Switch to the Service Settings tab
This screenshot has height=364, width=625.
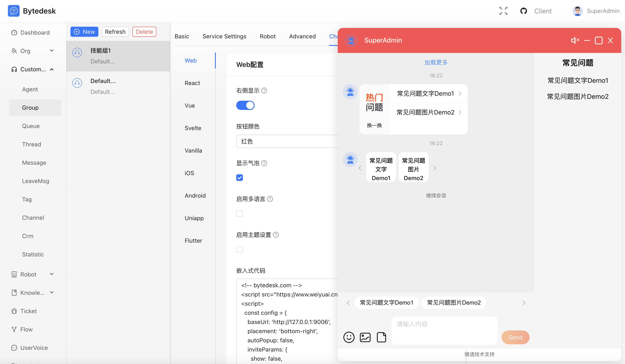(224, 36)
